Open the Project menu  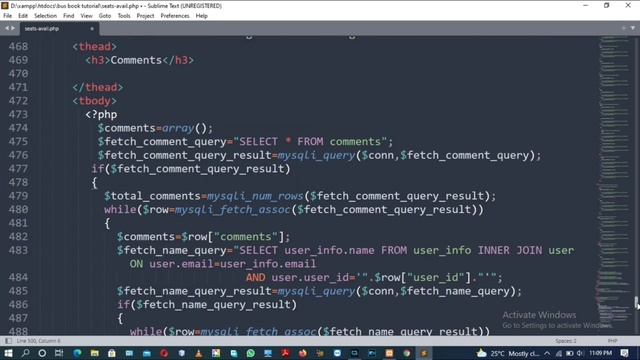(145, 16)
